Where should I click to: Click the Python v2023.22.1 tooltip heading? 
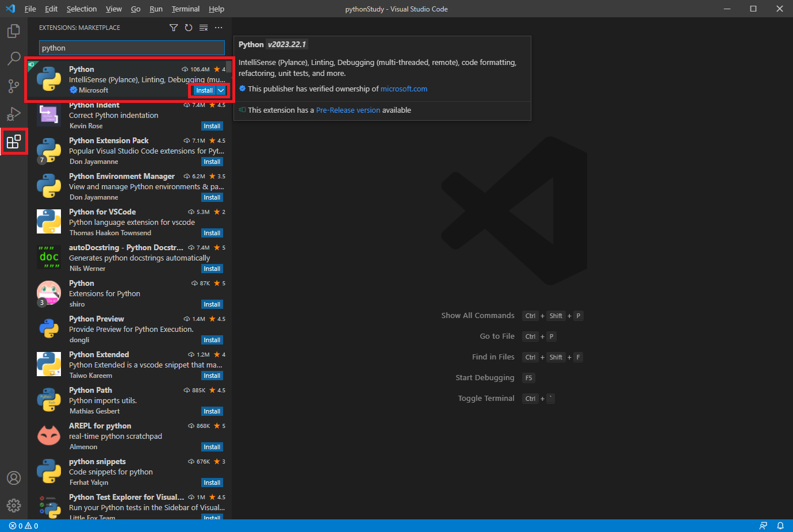(273, 44)
